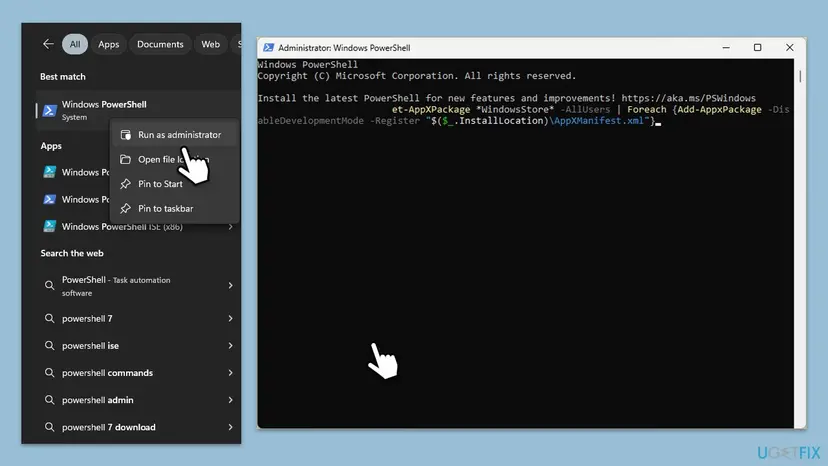Screen dimensions: 828x466
Task: Open second Windows PowerShell entry icon under Apps
Action: click(x=50, y=199)
